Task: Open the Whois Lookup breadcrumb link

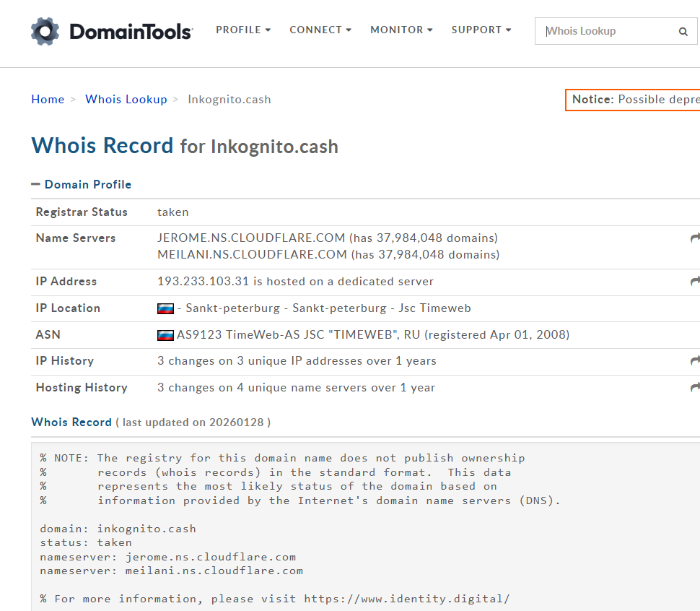Action: pos(126,99)
